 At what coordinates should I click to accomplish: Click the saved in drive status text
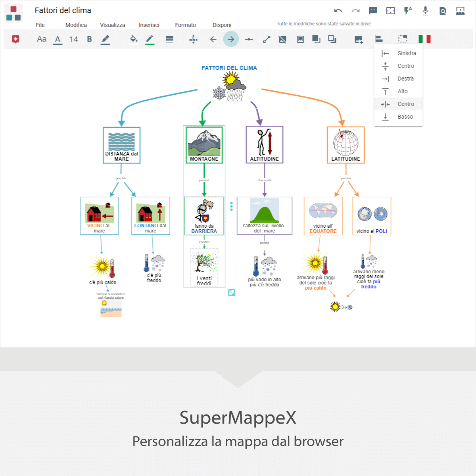tap(324, 24)
